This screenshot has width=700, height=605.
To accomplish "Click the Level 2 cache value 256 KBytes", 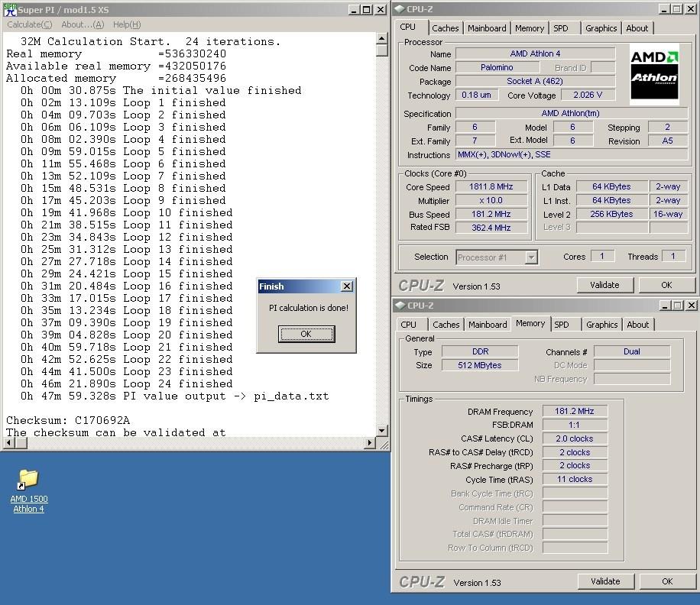I will point(611,214).
